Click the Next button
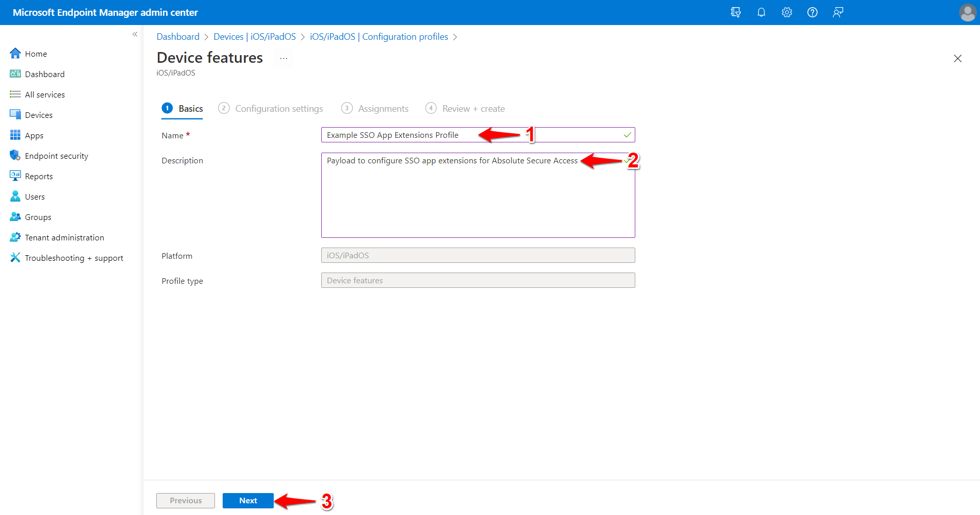The image size is (980, 515). [x=248, y=501]
